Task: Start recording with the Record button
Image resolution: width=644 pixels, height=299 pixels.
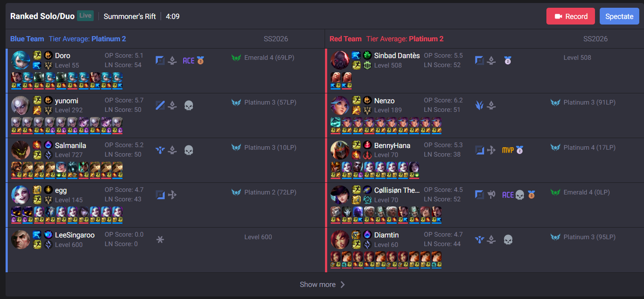Action: tap(570, 16)
